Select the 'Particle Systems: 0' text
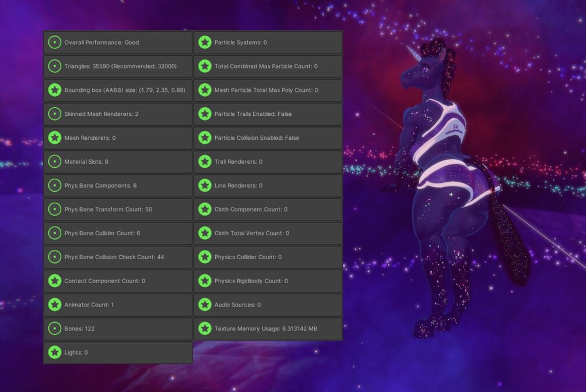Image resolution: width=586 pixels, height=392 pixels. (241, 43)
